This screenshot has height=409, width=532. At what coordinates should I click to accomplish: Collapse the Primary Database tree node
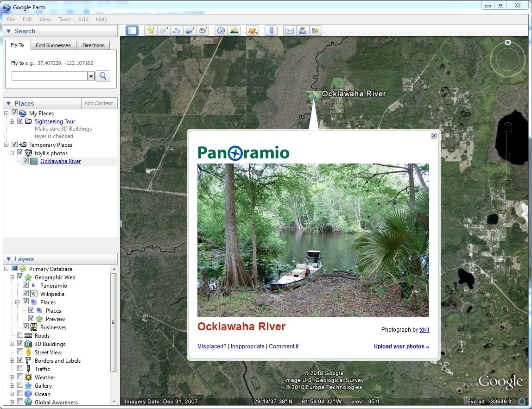(x=6, y=269)
